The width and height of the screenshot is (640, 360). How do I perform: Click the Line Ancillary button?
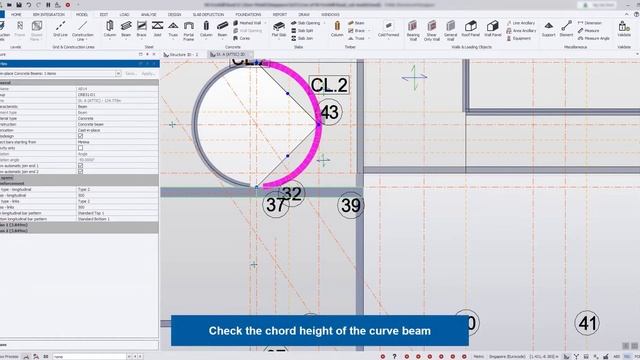click(521, 23)
